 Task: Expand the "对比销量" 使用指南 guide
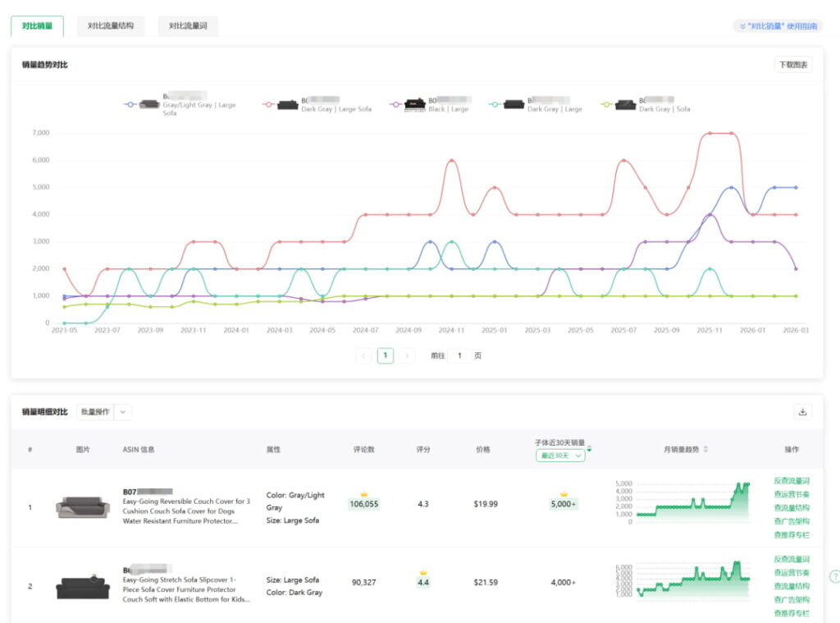777,26
